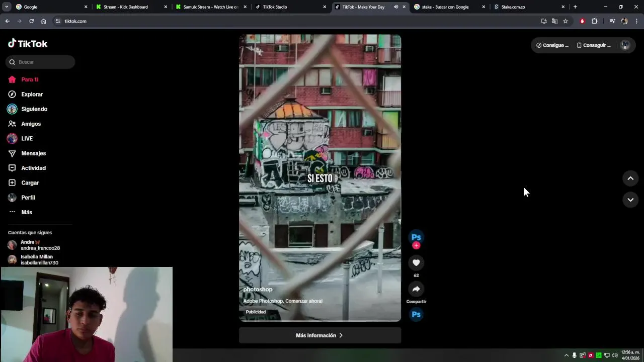Screen dimensions: 644x362
Task: Click the Buscar search field
Action: tap(40, 62)
